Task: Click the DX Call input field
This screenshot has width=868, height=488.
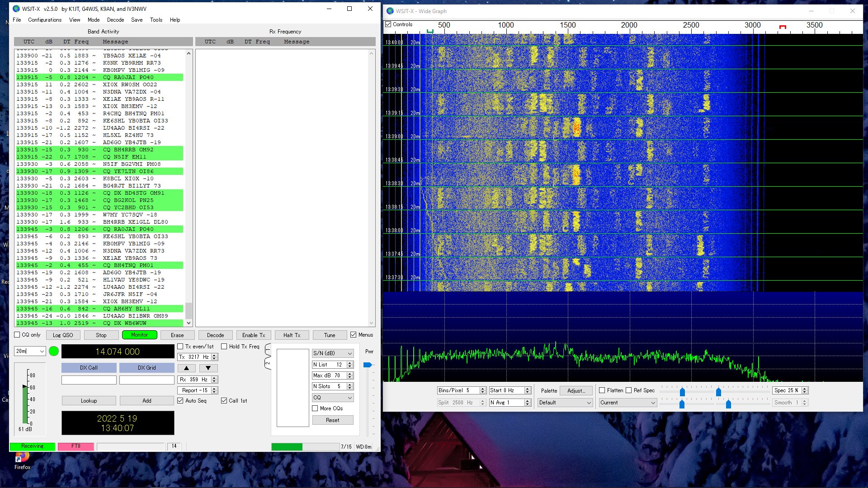Action: (x=89, y=380)
